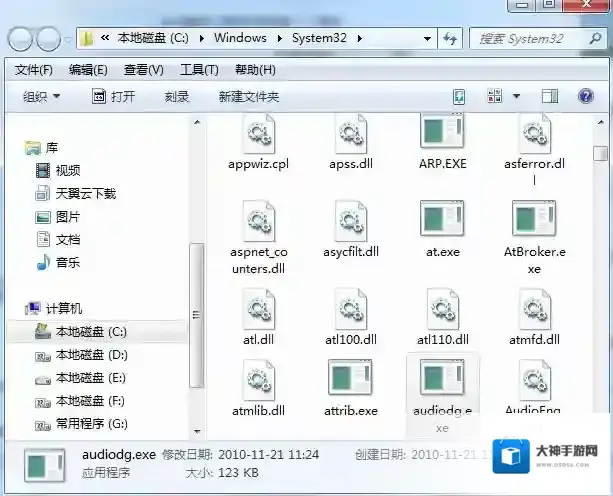Select the asycfilt.dll file icon
The image size is (613, 496).
tap(351, 221)
